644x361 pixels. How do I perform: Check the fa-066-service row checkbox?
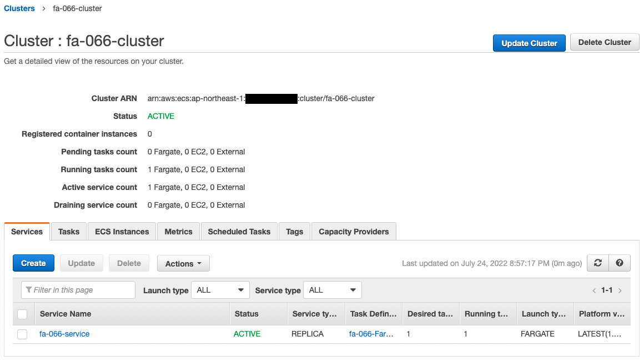[x=22, y=334]
